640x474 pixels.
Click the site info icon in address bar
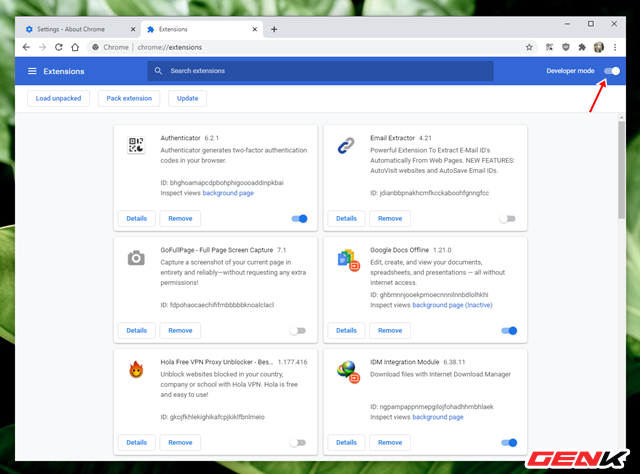(95, 47)
